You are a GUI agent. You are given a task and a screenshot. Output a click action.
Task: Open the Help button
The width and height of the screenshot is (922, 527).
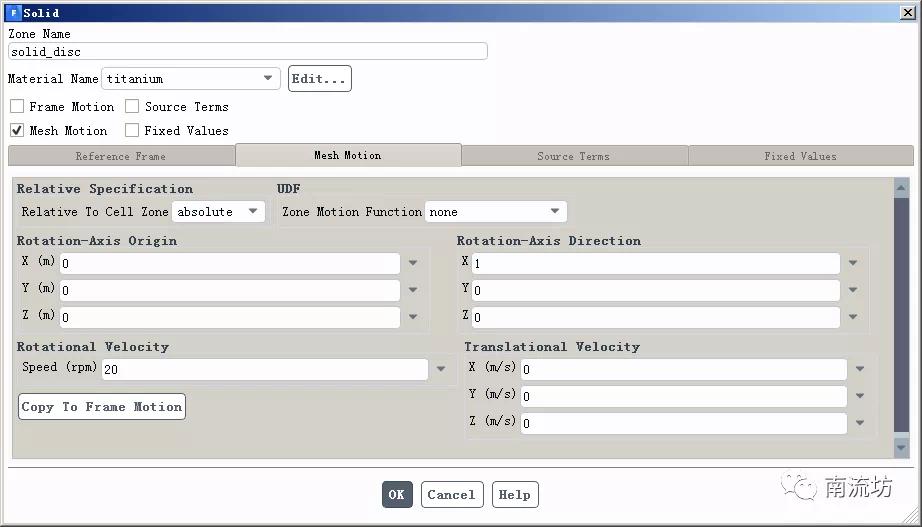pyautogui.click(x=515, y=495)
